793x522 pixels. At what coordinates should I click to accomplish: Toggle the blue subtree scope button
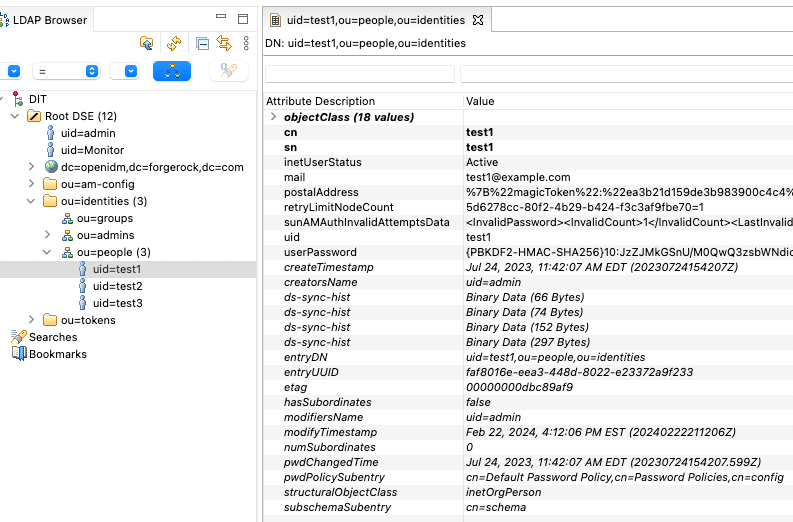(x=172, y=71)
